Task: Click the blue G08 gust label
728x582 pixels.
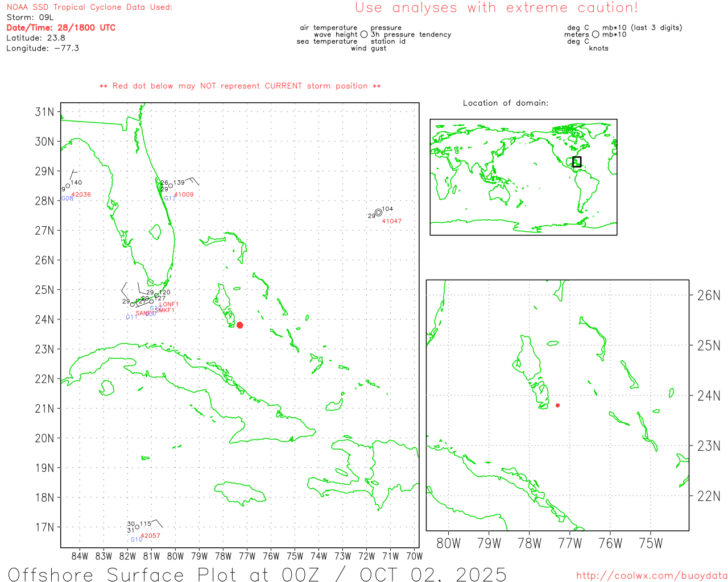Action: [x=67, y=198]
